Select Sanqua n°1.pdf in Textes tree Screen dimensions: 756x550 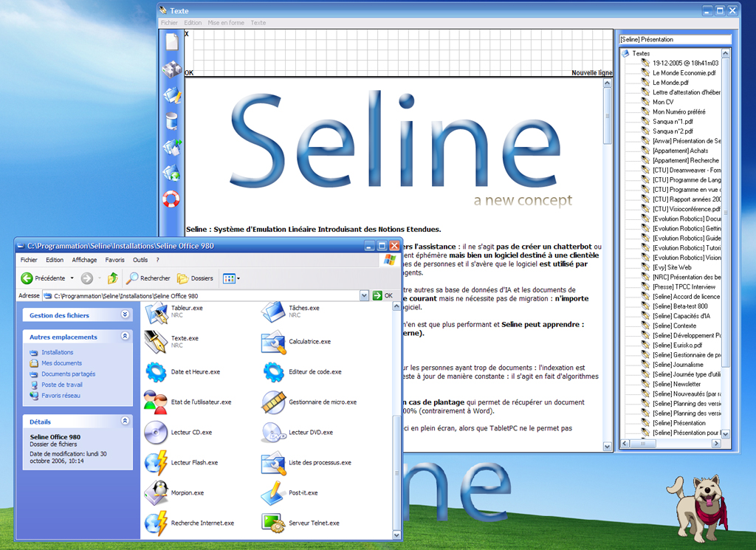pos(673,122)
